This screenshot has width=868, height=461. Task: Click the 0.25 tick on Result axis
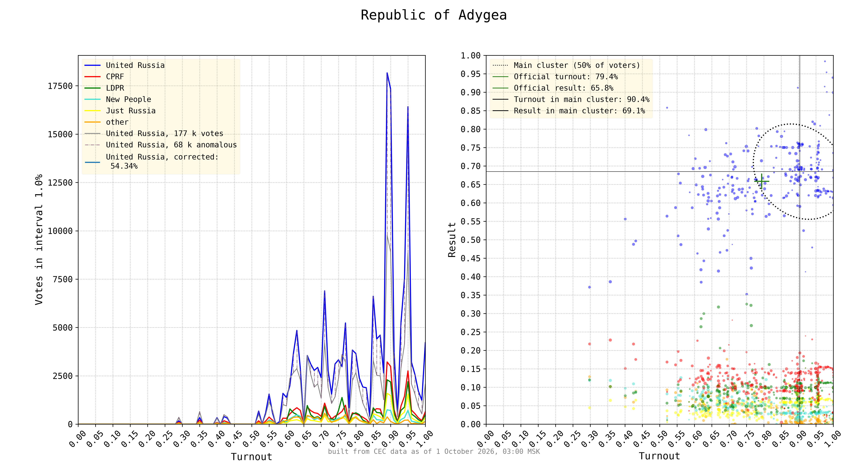click(x=470, y=332)
